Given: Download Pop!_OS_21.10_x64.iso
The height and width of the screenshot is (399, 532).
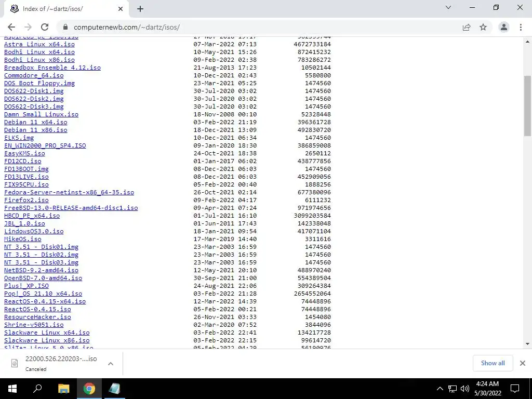Looking at the screenshot, I should coord(43,294).
